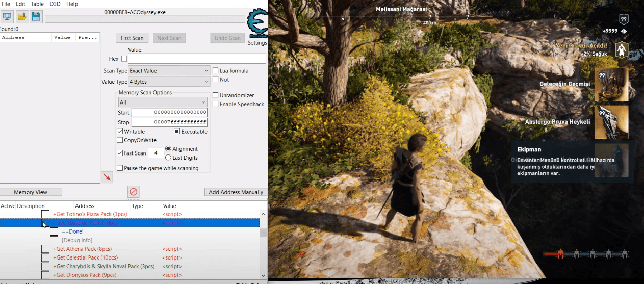Viewport: 644px width, 284px height.
Task: Tick the [Debug Info] entry checkbox
Action: pos(54,240)
